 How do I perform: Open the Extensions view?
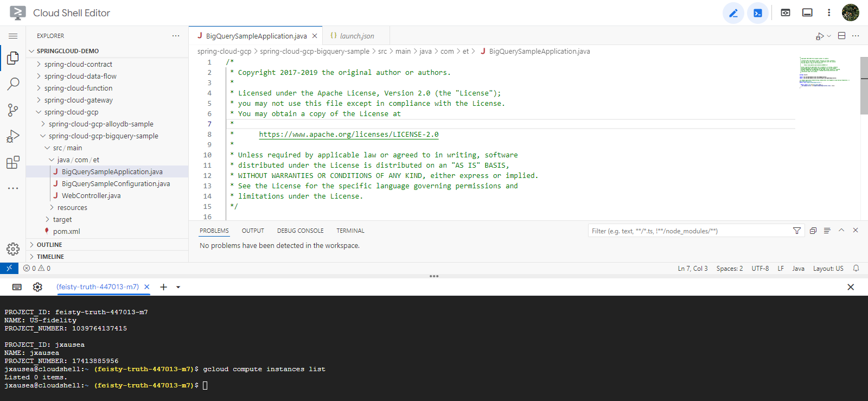click(x=13, y=162)
